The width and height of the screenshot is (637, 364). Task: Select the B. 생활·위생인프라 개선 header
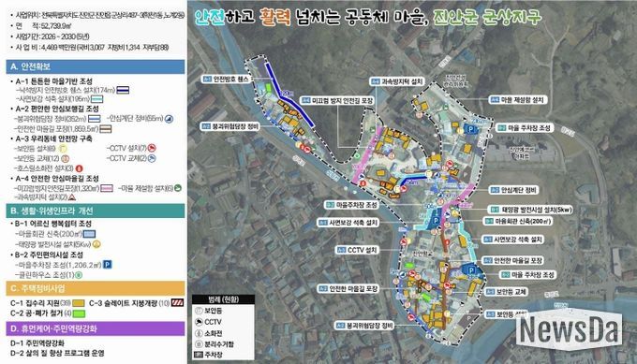tap(96, 211)
